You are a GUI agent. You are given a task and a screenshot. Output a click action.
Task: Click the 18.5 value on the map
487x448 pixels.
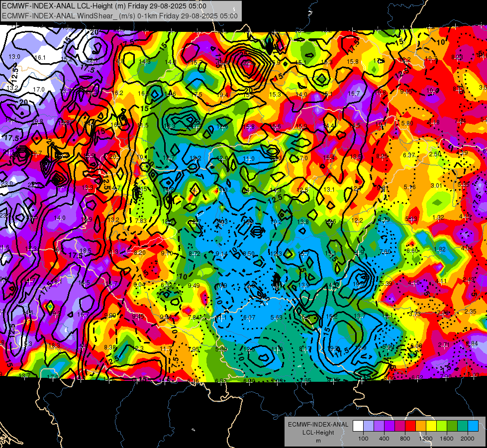tap(86, 250)
